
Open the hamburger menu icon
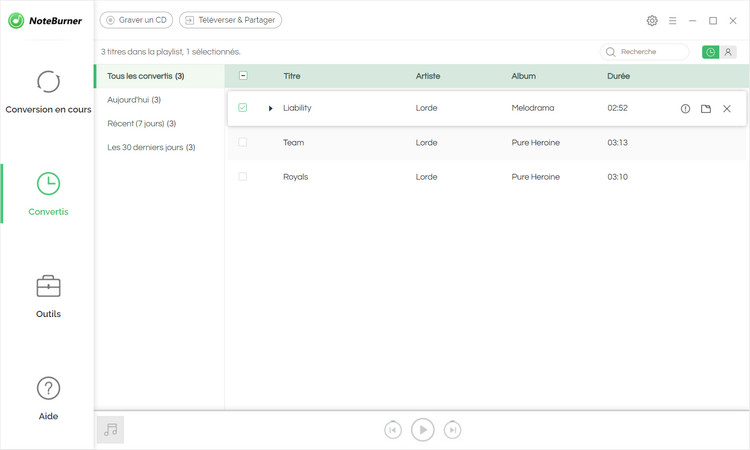tap(673, 21)
